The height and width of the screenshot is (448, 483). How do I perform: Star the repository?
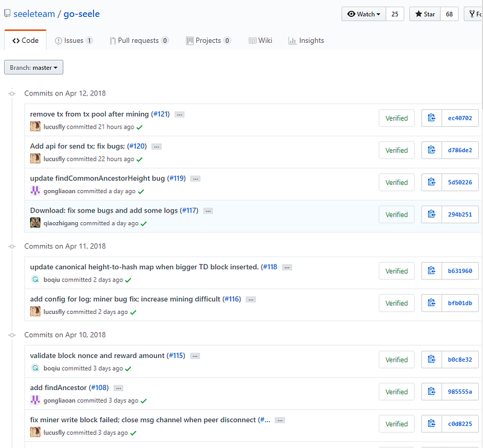click(x=425, y=14)
